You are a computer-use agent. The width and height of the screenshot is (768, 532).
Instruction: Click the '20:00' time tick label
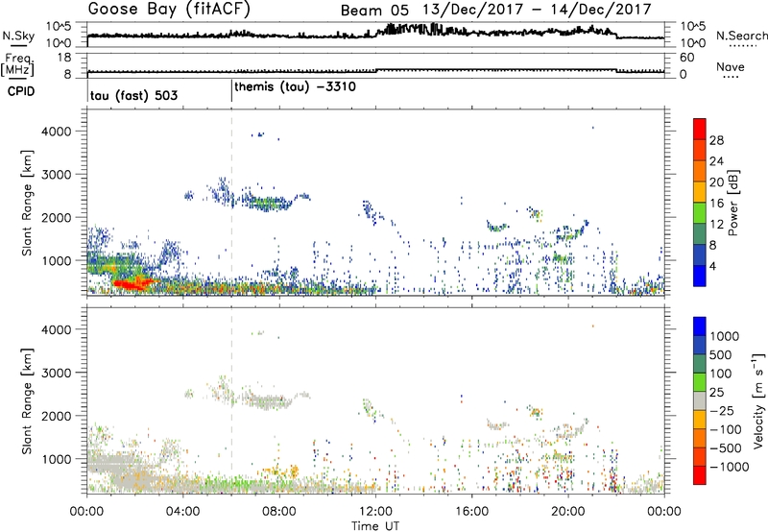[568, 512]
